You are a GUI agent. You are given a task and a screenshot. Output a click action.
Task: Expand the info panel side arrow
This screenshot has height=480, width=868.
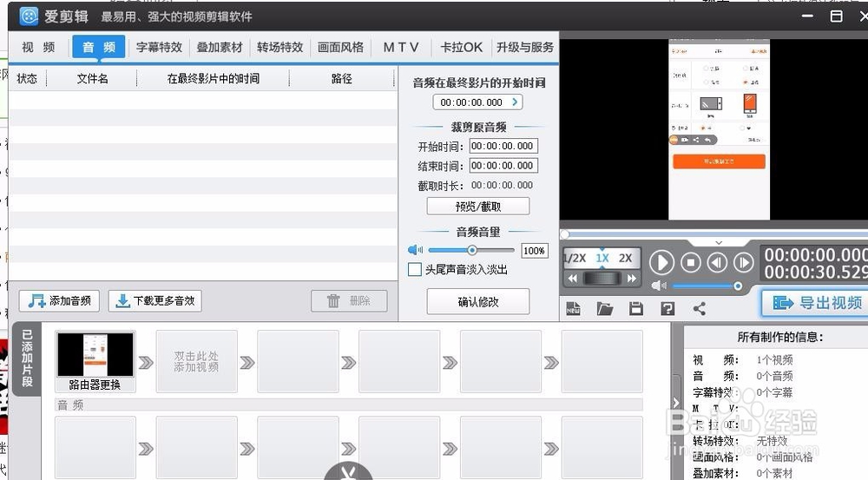(676, 403)
